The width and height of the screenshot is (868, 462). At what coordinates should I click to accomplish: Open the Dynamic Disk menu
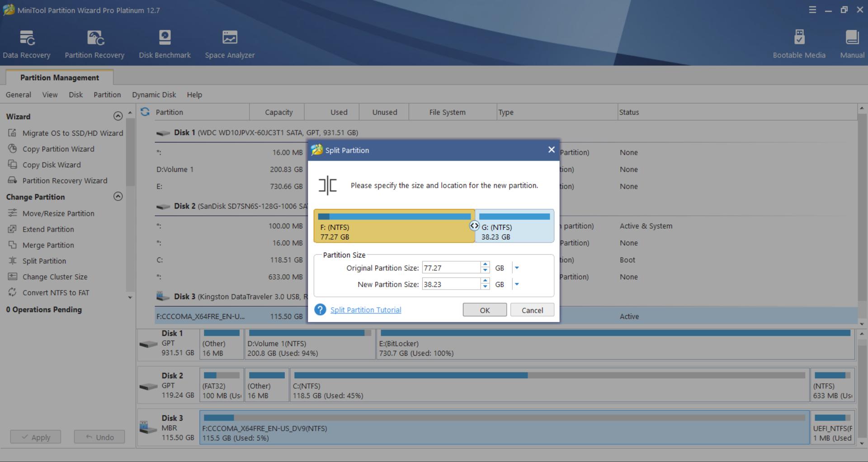coord(154,95)
